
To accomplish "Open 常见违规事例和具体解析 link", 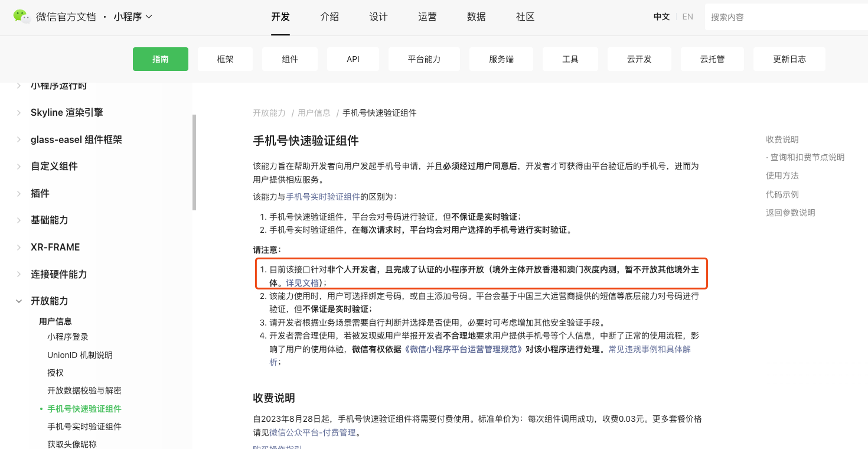I will (650, 349).
